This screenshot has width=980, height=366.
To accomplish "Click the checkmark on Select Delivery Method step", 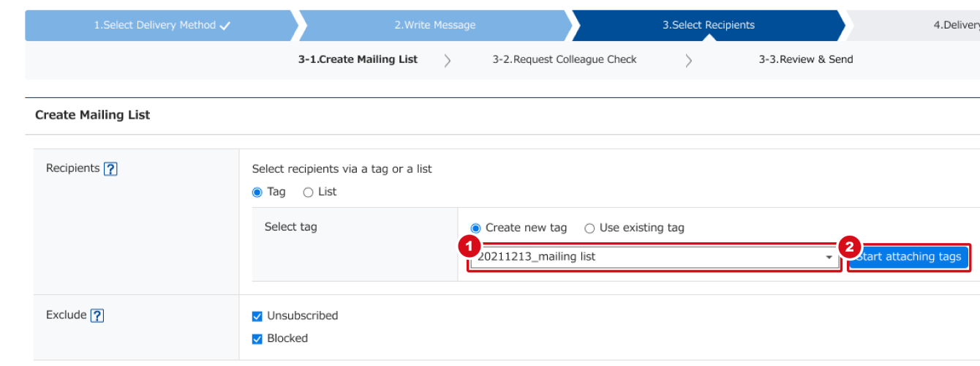I will tap(225, 26).
